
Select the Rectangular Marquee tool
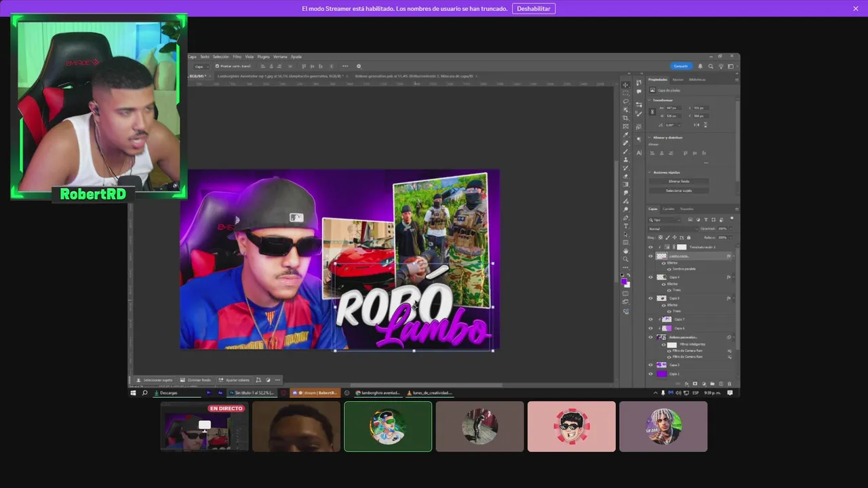[625, 93]
